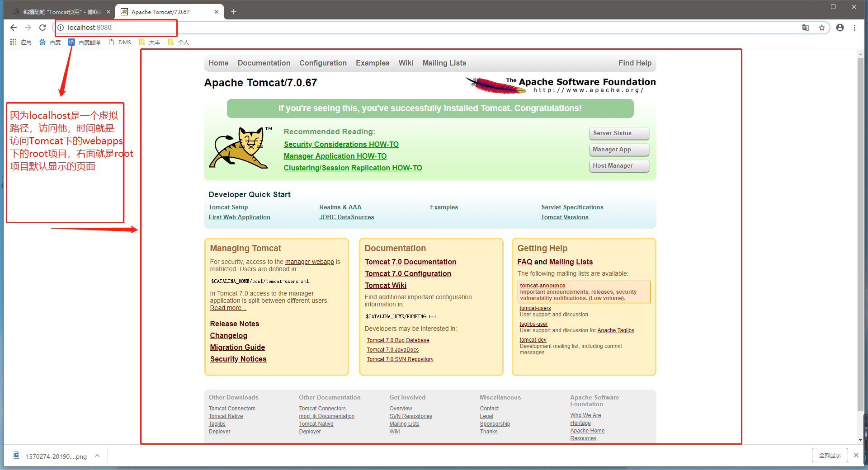Click the manager webapp link
The width and height of the screenshot is (868, 470).
click(x=310, y=262)
